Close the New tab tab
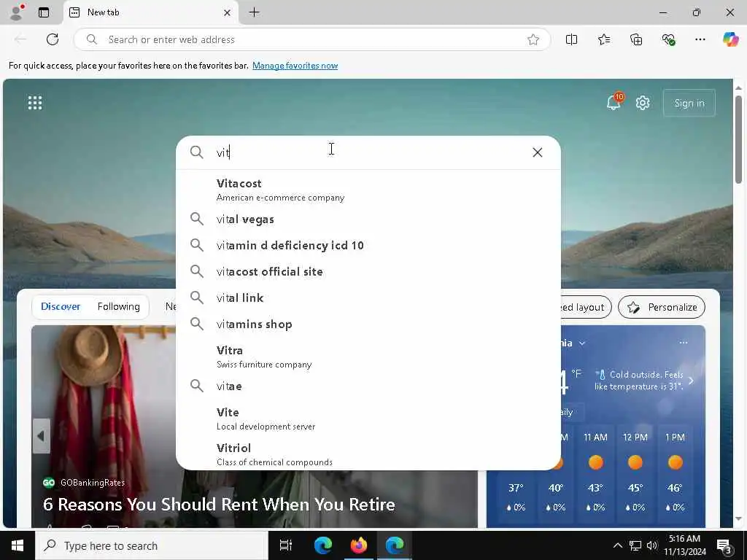Viewport: 747px width, 560px height. coord(228,12)
